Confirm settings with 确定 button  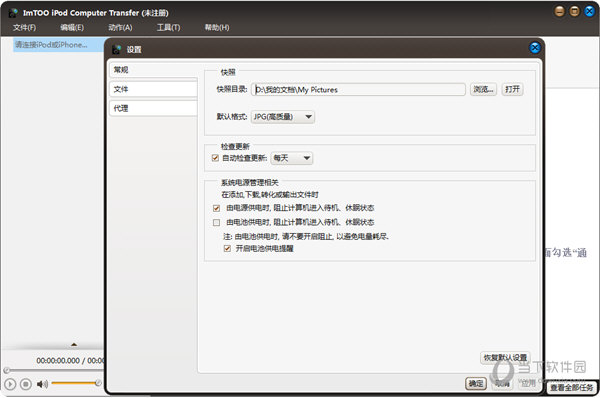(476, 383)
